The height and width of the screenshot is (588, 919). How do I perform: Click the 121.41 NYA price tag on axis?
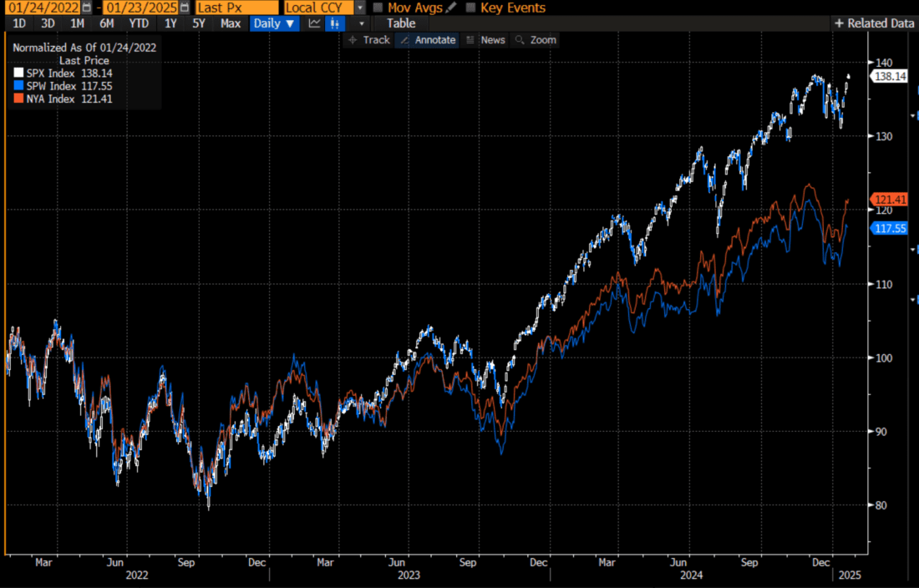pos(890,200)
